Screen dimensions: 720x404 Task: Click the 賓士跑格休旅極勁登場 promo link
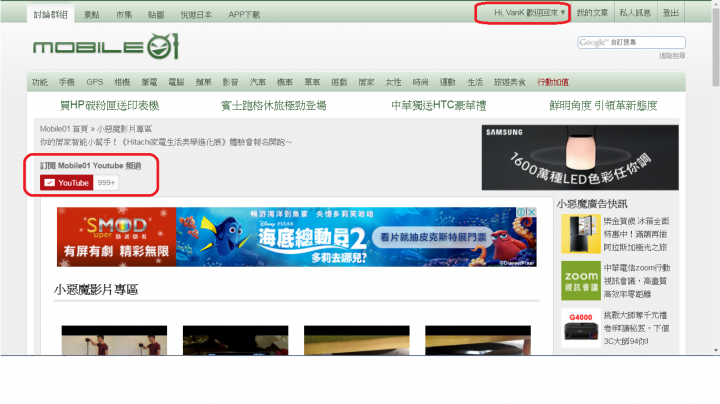[274, 106]
